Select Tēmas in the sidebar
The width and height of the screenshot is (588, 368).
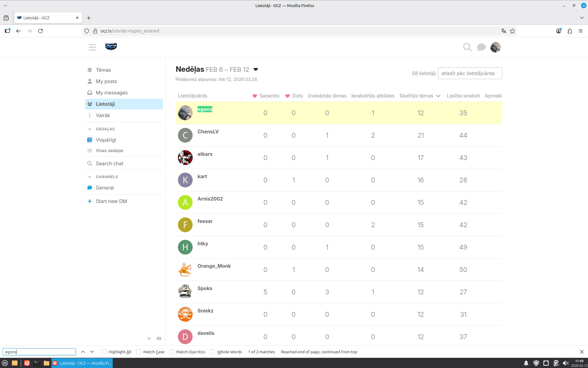pos(103,70)
